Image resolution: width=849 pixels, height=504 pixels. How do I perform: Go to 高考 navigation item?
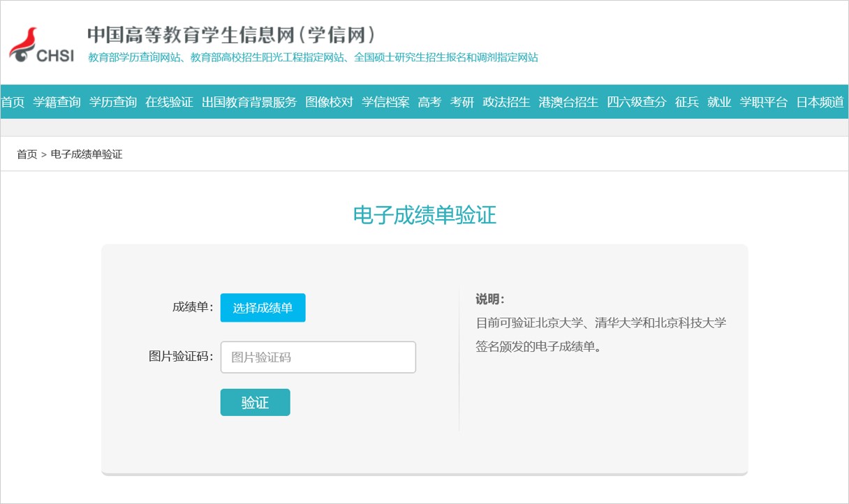[430, 102]
